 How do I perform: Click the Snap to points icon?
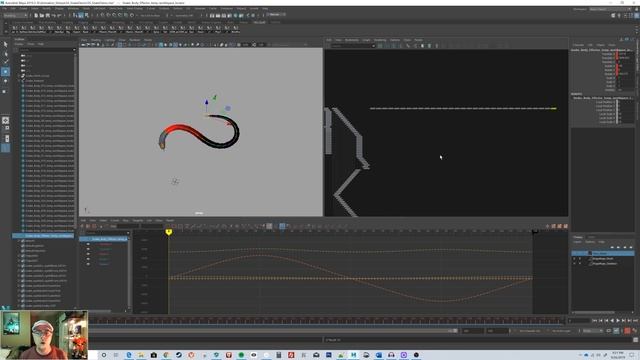click(114, 16)
